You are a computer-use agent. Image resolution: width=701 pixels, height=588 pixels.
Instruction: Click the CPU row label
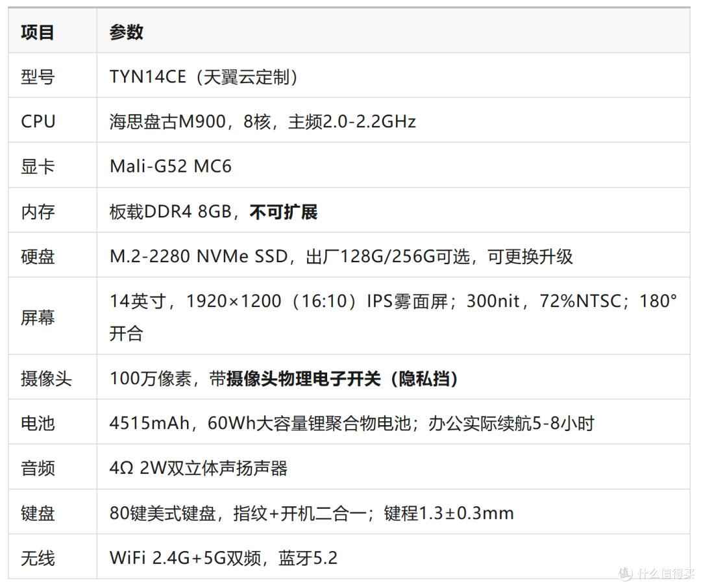[38, 121]
